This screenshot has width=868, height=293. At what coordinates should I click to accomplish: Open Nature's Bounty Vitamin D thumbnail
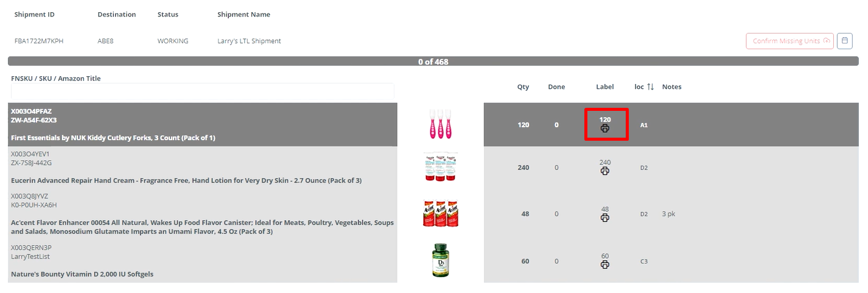tap(441, 261)
